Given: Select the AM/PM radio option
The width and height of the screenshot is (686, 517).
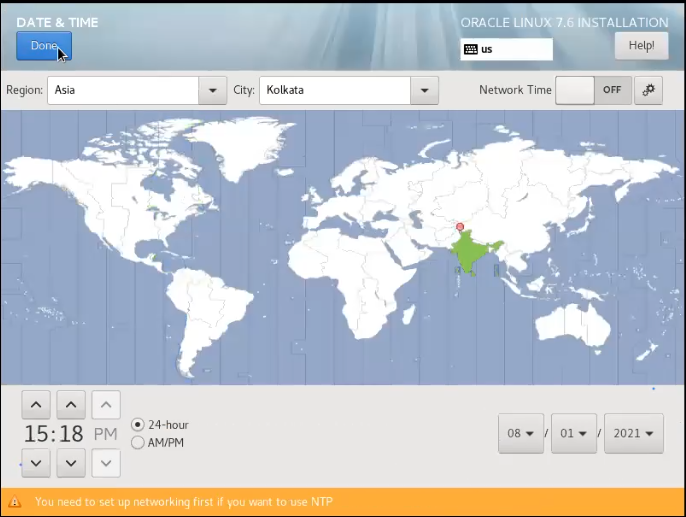Looking at the screenshot, I should click(158, 443).
